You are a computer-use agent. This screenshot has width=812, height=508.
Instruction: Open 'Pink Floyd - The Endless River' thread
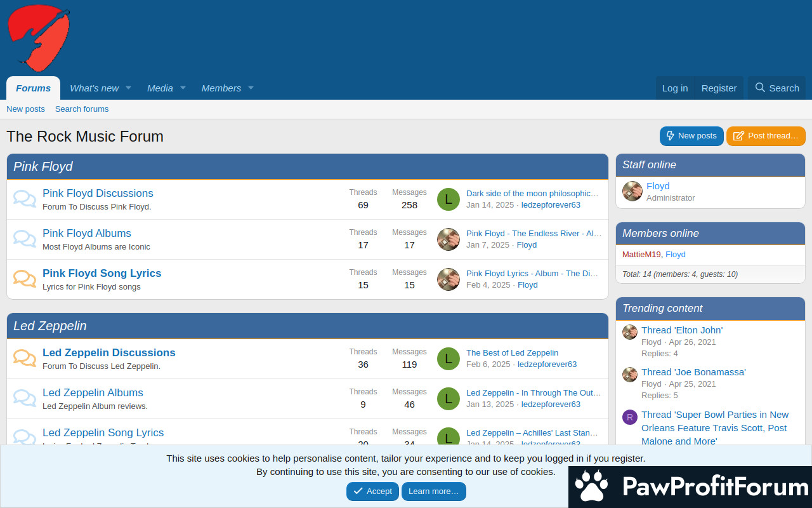coord(534,234)
